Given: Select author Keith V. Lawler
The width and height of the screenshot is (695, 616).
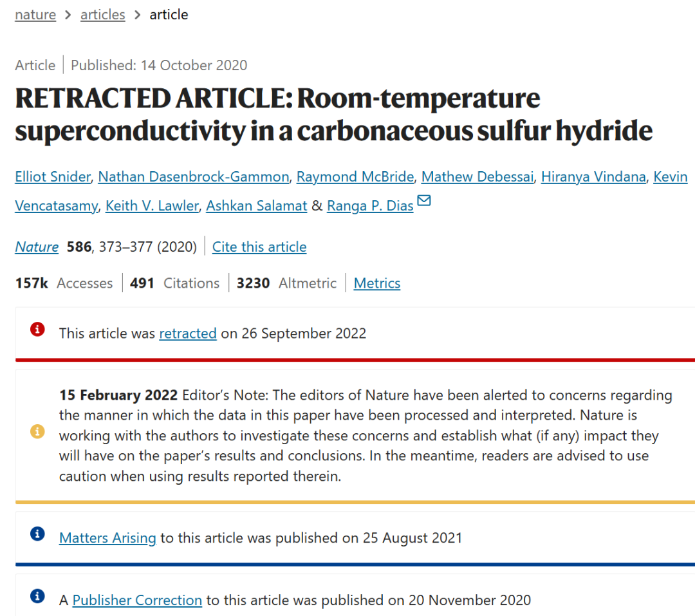Looking at the screenshot, I should click(x=152, y=205).
